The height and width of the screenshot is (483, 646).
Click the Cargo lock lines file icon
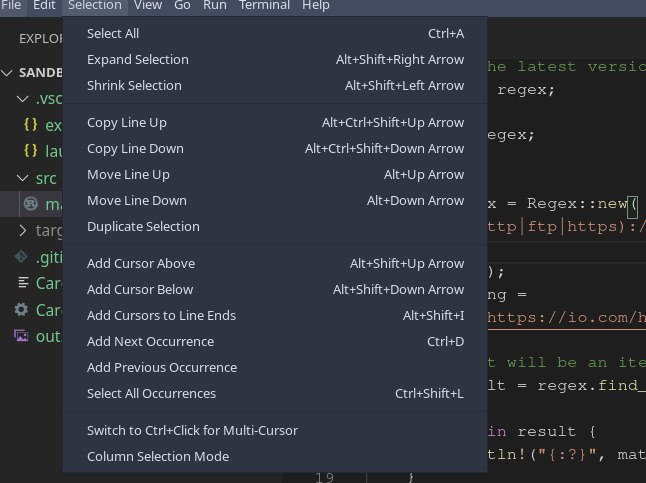[23, 283]
